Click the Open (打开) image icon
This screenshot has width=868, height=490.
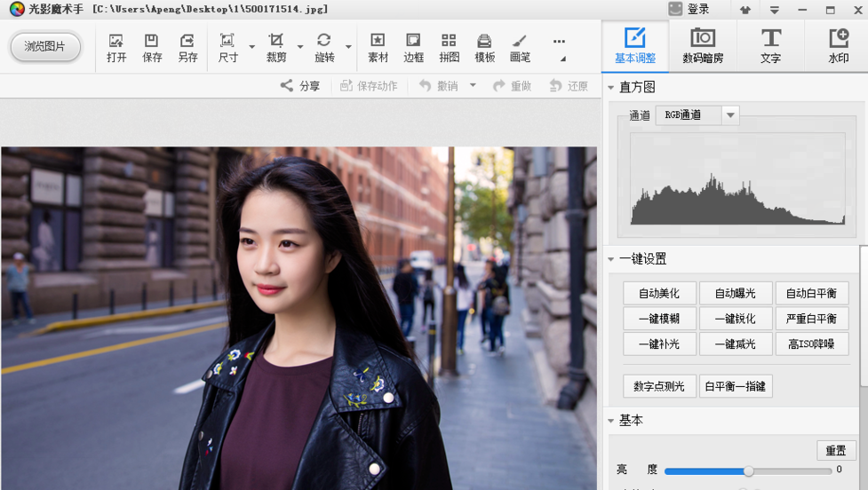116,47
